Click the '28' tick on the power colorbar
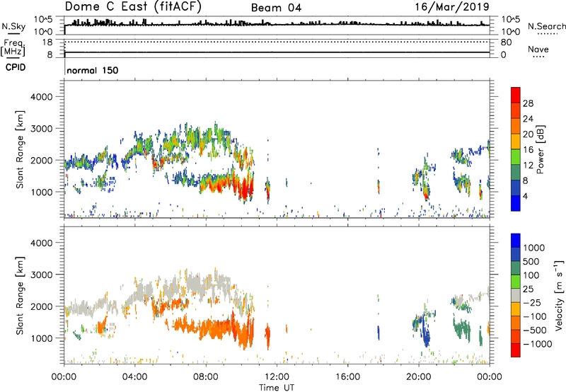 pos(528,103)
